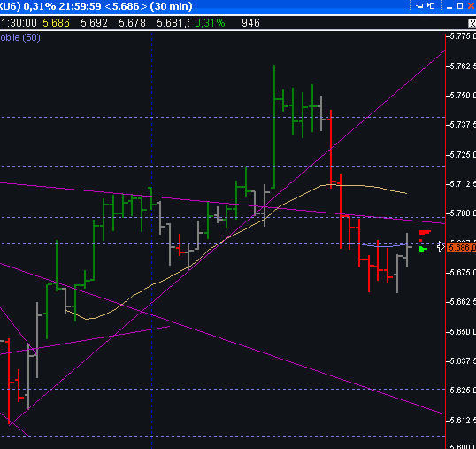Pin the chart window with pushpin icon

419,6
